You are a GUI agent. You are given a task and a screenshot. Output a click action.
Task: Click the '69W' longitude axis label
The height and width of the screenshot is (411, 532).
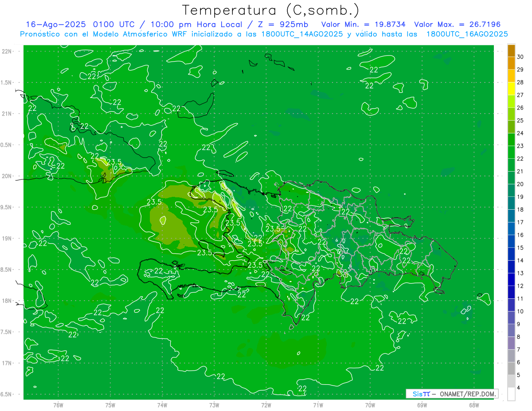(x=422, y=405)
